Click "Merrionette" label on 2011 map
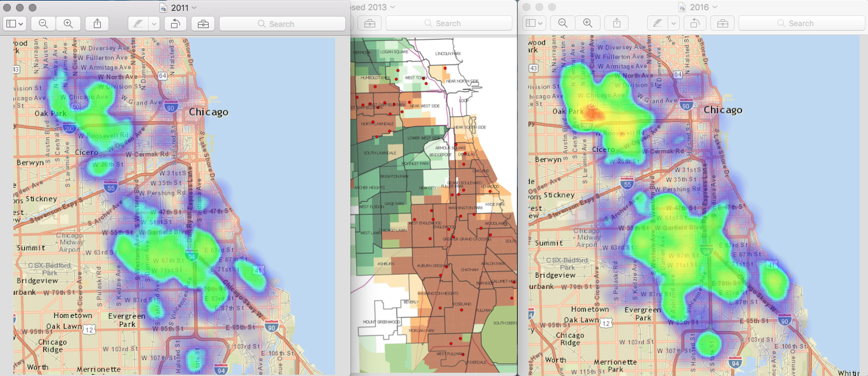 coord(98,369)
